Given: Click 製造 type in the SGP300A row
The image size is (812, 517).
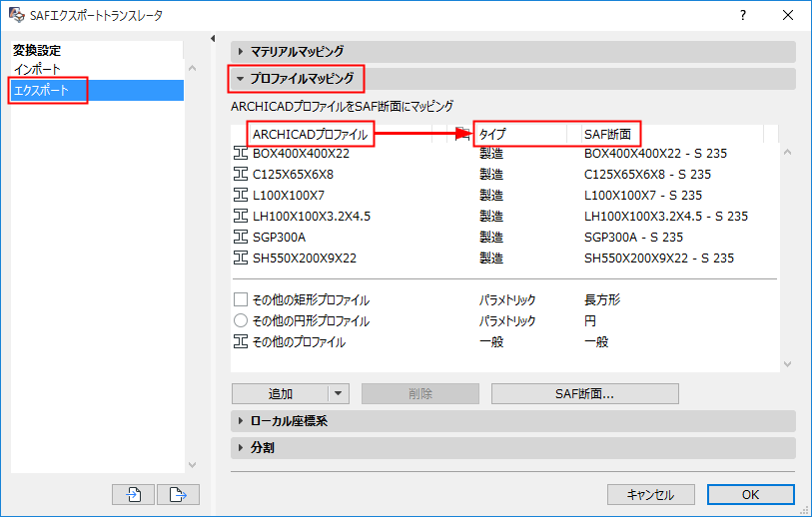Looking at the screenshot, I should (491, 237).
